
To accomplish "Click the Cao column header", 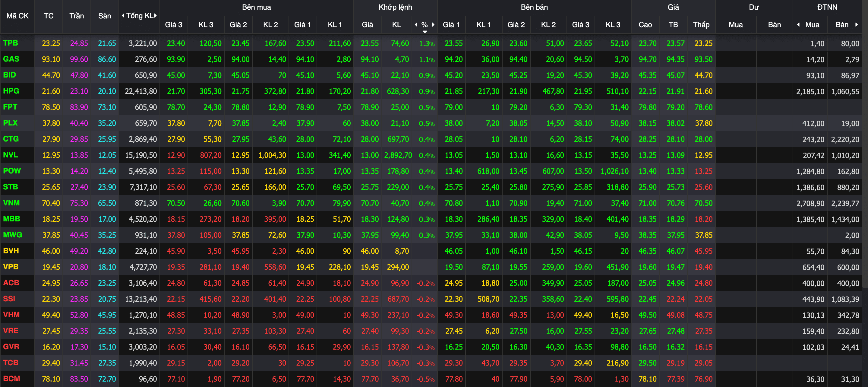I will (x=645, y=25).
